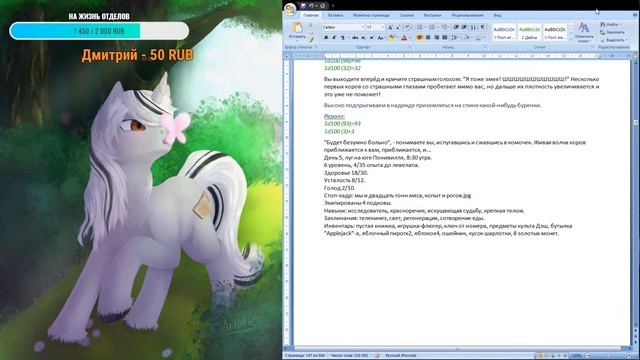Image resolution: width=640 pixels, height=360 pixels.
Task: Click proofing errors icon in status bar
Action: pyautogui.click(x=377, y=356)
